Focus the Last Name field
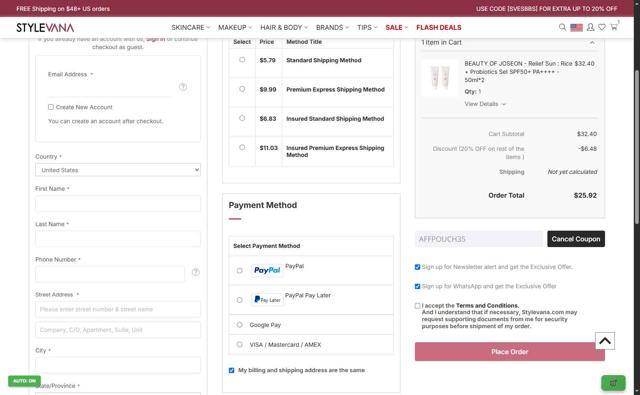 click(x=118, y=239)
